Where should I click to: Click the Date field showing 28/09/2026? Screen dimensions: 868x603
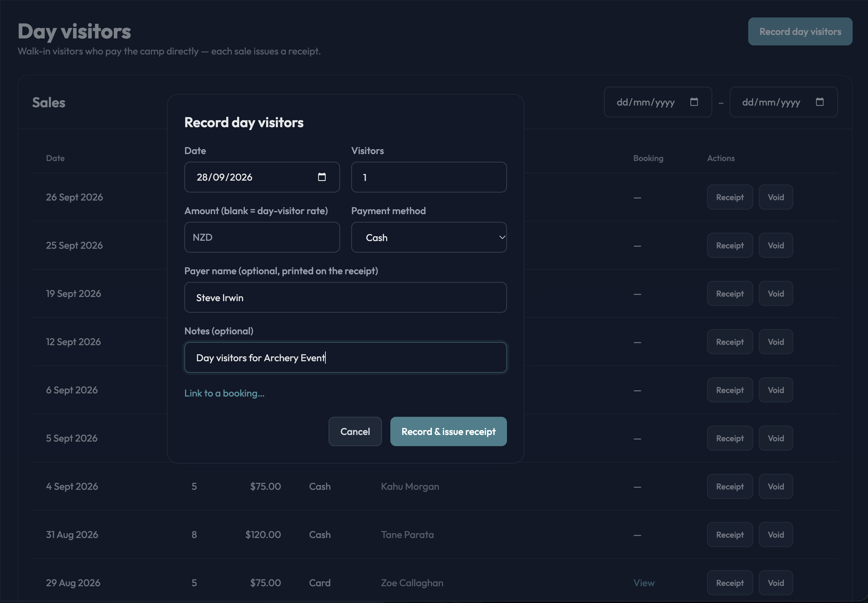262,177
